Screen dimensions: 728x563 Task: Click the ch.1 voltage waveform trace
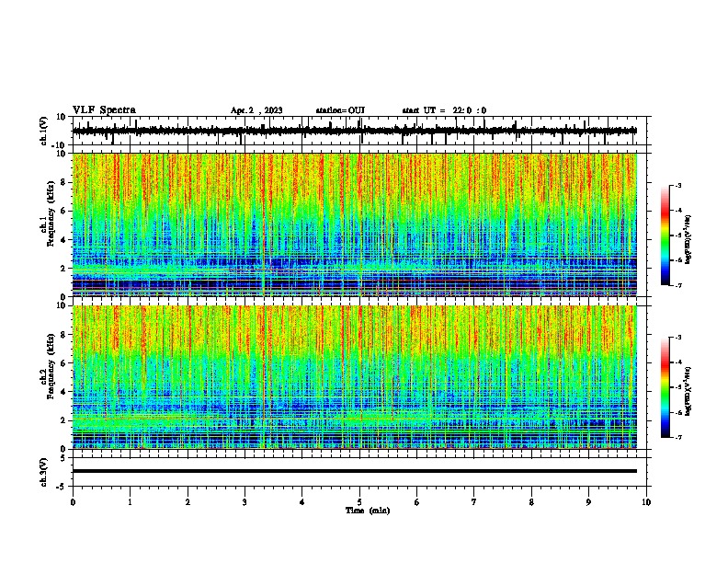355,131
